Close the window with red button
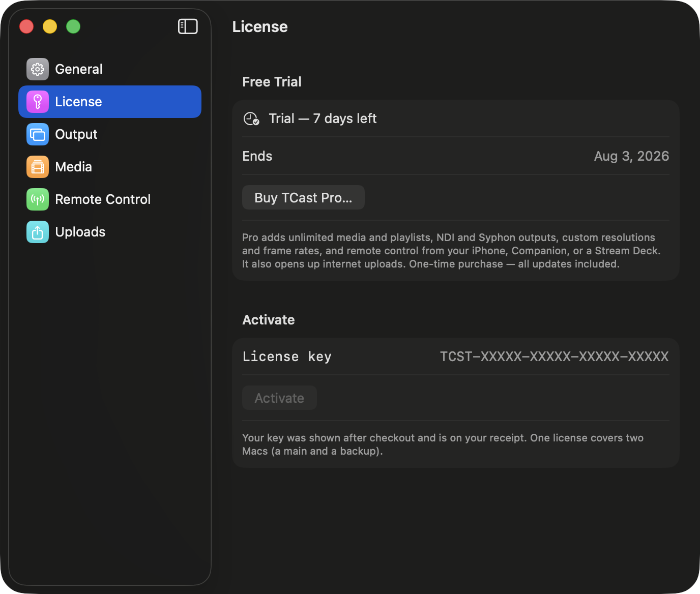Viewport: 700px width, 594px height. [26, 26]
